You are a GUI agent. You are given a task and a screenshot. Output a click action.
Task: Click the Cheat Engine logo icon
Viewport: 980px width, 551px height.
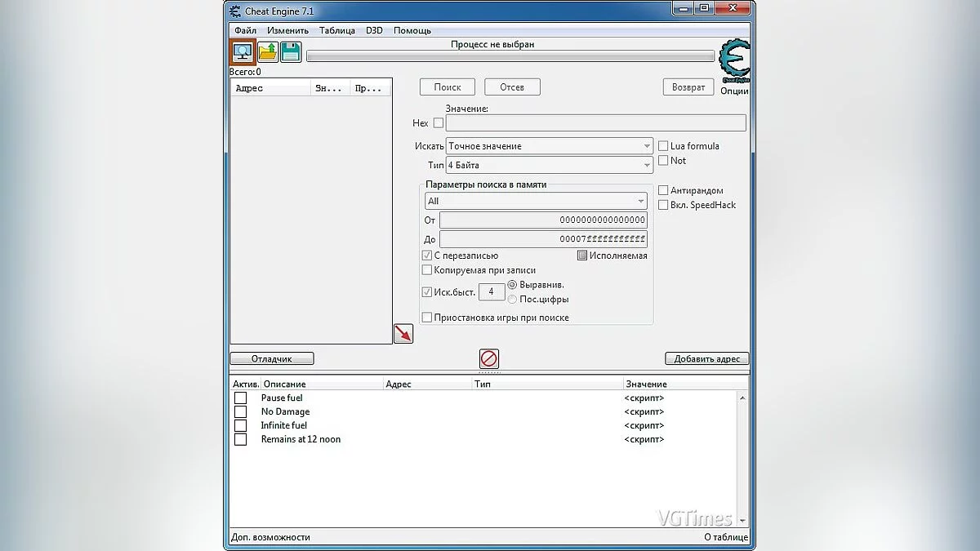[x=733, y=61]
